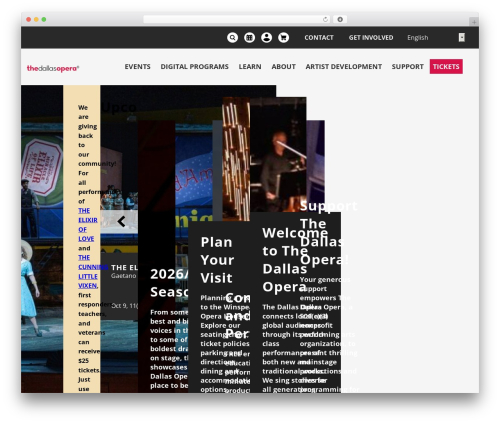Open the LEARN menu
This screenshot has height=423, width=500.
click(x=250, y=67)
